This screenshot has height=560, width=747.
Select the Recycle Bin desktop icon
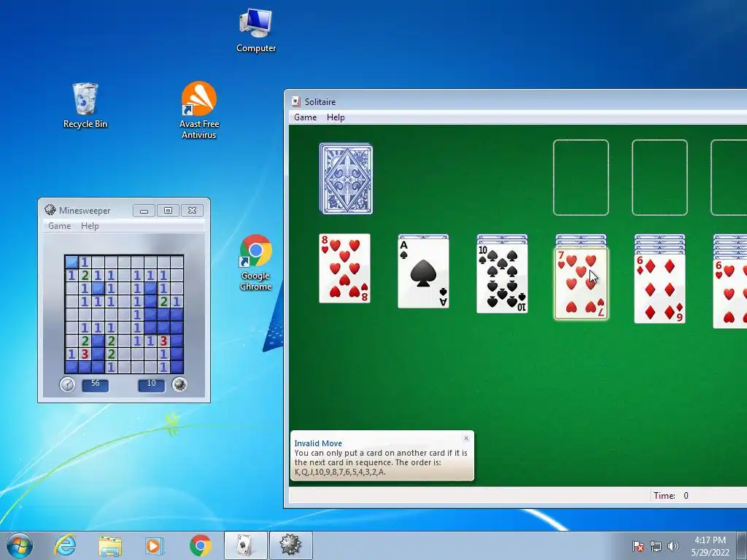[x=85, y=105]
